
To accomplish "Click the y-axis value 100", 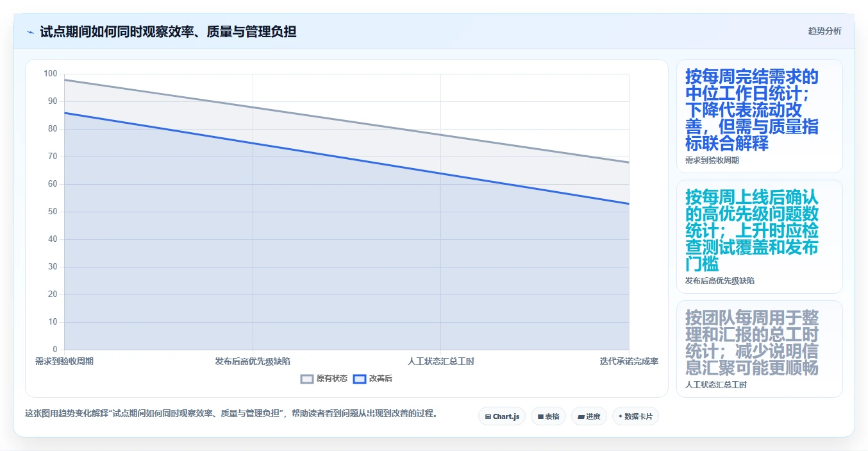I will [51, 74].
